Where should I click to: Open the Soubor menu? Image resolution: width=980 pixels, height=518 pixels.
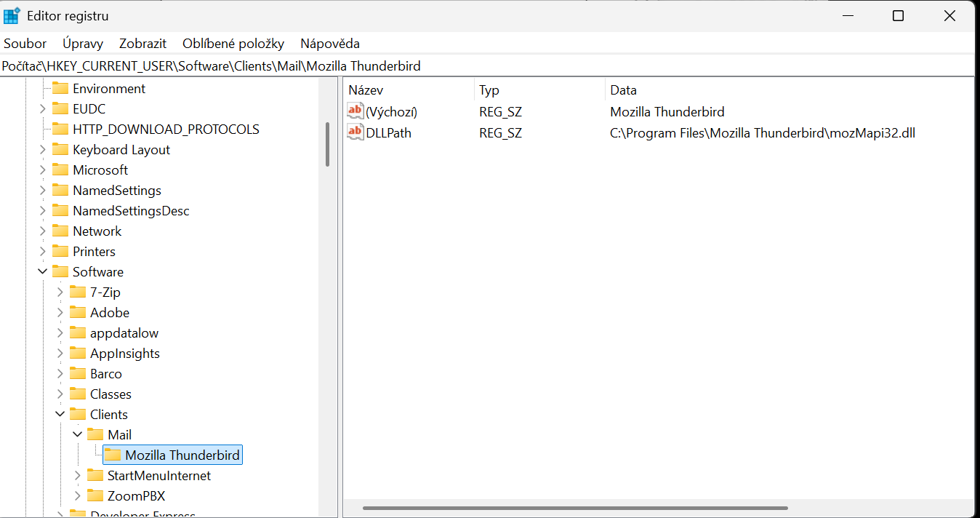(25, 44)
